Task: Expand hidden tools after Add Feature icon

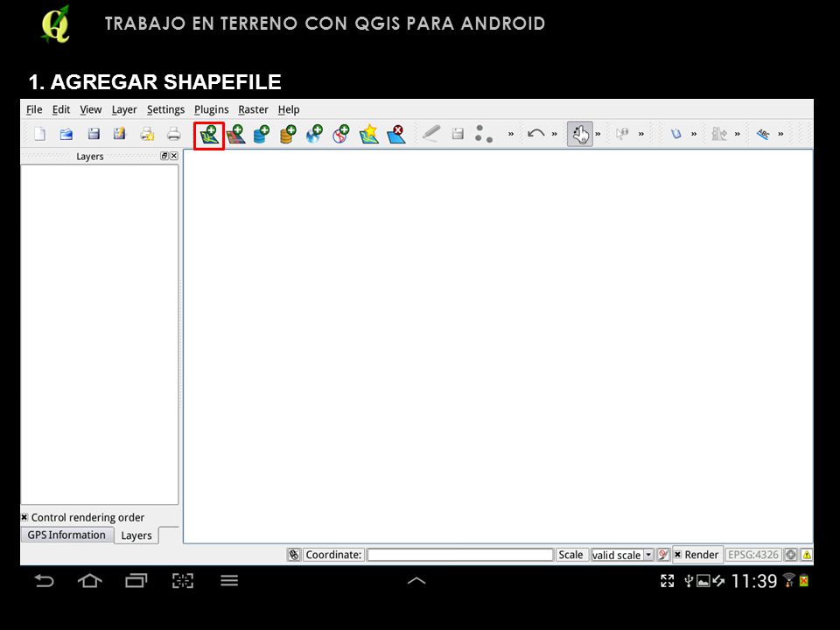Action: tap(511, 134)
